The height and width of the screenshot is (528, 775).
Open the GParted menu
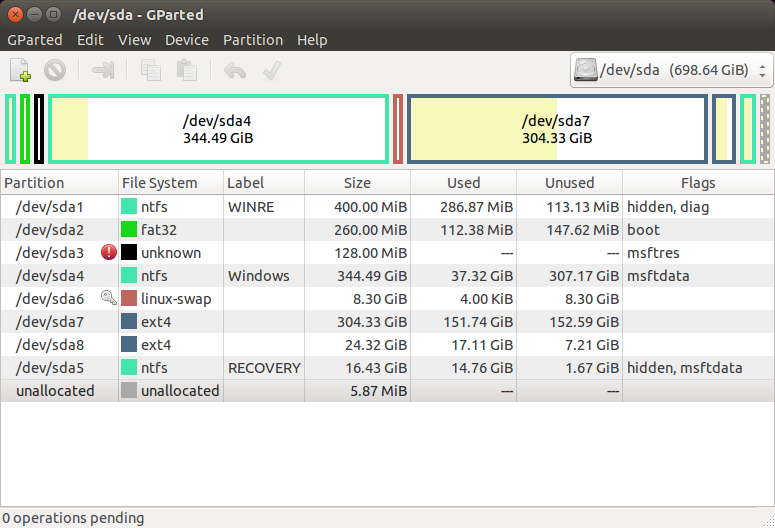pyautogui.click(x=35, y=40)
